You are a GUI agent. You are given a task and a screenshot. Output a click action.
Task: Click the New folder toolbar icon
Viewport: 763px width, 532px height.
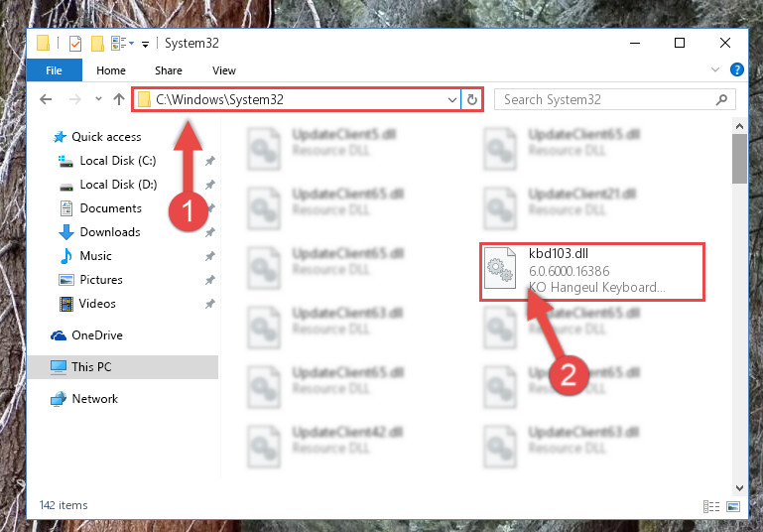[x=97, y=44]
